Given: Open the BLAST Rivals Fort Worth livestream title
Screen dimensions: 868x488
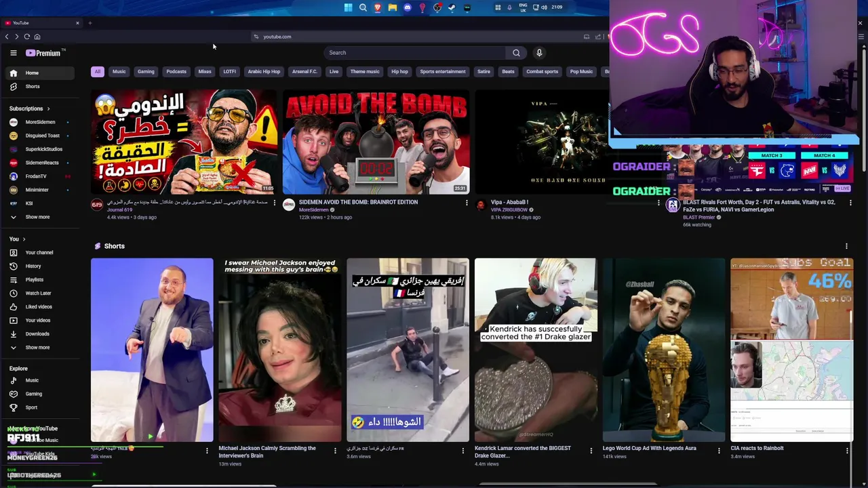Looking at the screenshot, I should pyautogui.click(x=759, y=205).
